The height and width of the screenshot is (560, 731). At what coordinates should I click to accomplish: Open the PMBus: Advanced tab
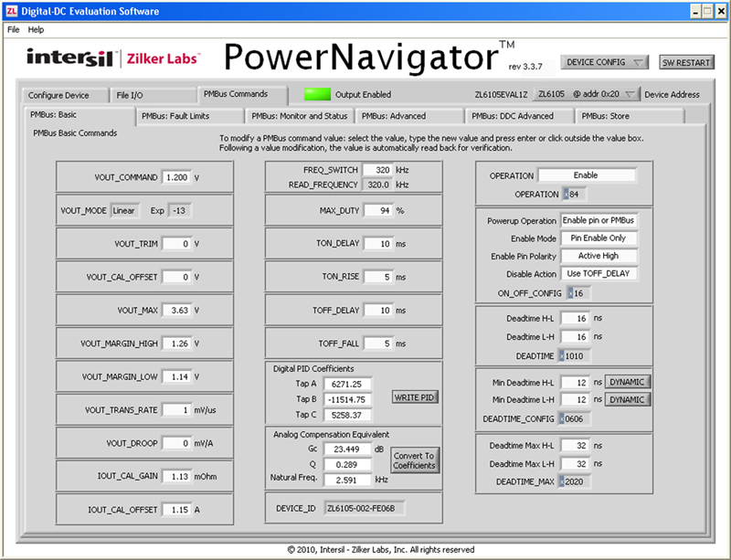(409, 116)
